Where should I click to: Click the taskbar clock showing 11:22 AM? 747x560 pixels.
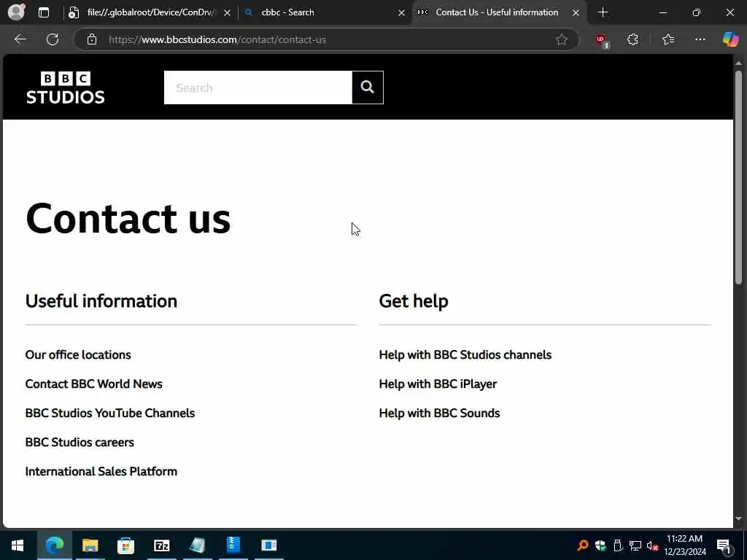[684, 545]
